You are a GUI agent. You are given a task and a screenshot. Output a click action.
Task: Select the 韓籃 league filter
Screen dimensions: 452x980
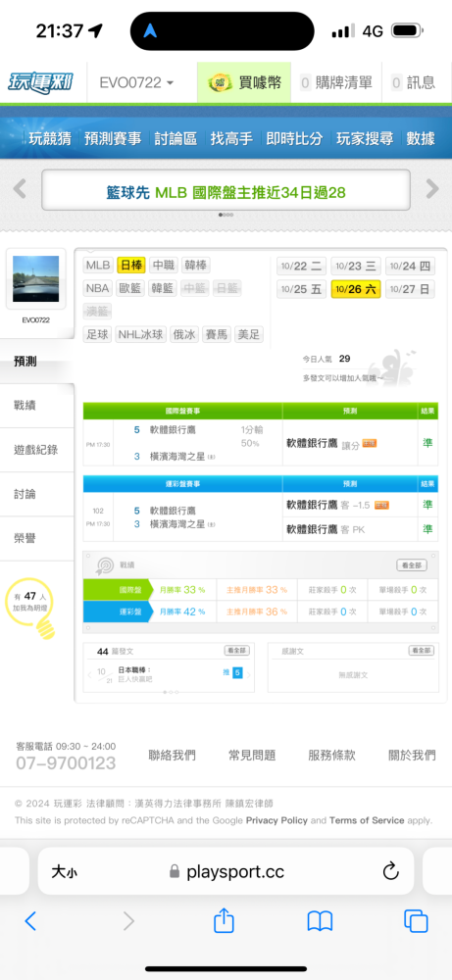(163, 289)
